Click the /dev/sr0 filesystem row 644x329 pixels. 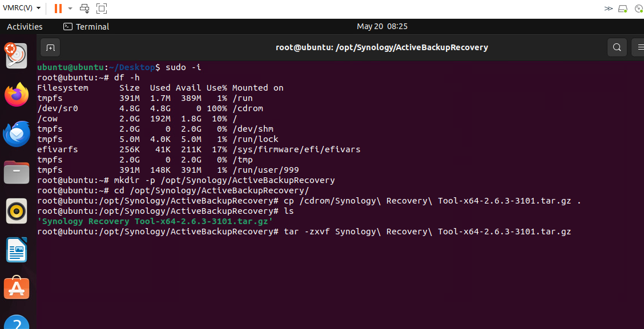point(150,108)
